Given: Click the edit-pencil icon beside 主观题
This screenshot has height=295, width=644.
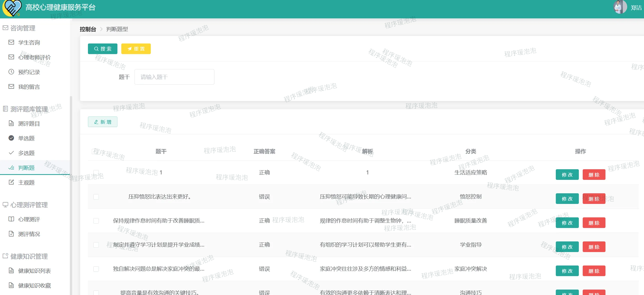Looking at the screenshot, I should pyautogui.click(x=11, y=182).
